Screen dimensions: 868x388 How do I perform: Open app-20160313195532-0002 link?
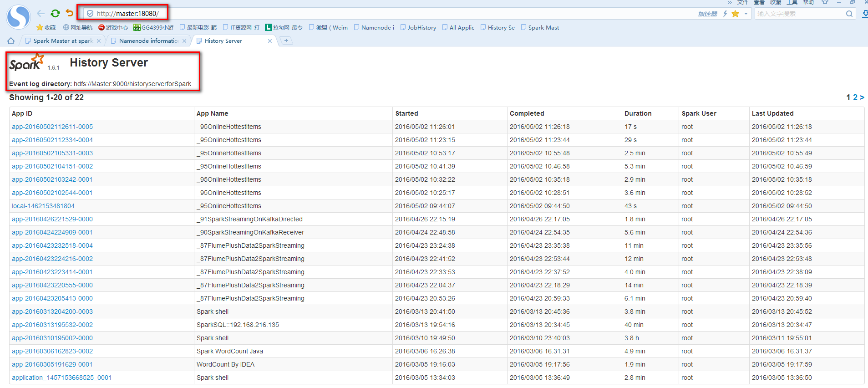point(52,325)
